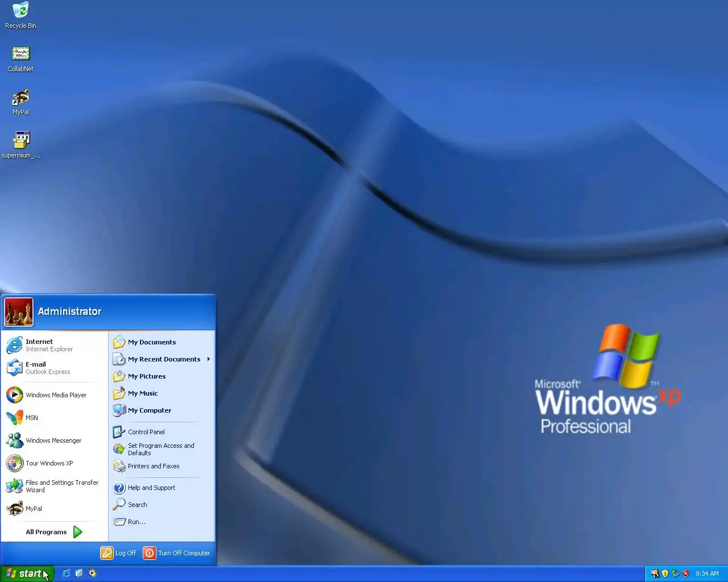
Task: Launch Internet Explorer from the Start menu
Action: (x=55, y=345)
